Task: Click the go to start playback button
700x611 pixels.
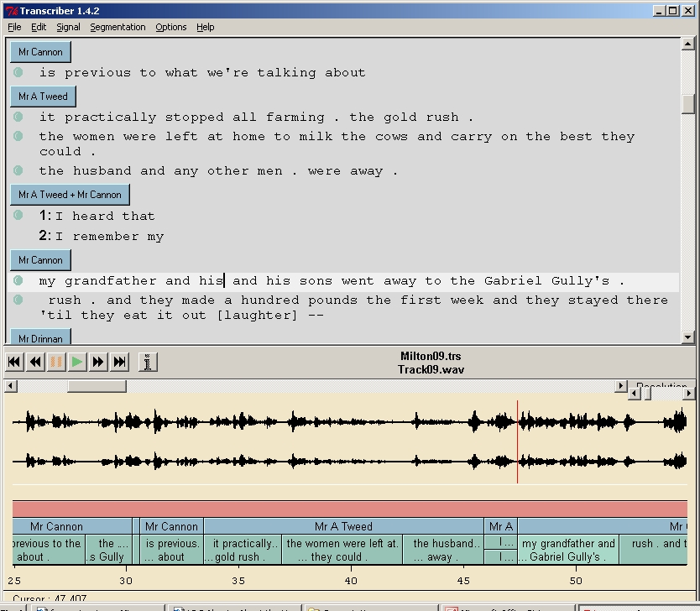Action: coord(14,362)
